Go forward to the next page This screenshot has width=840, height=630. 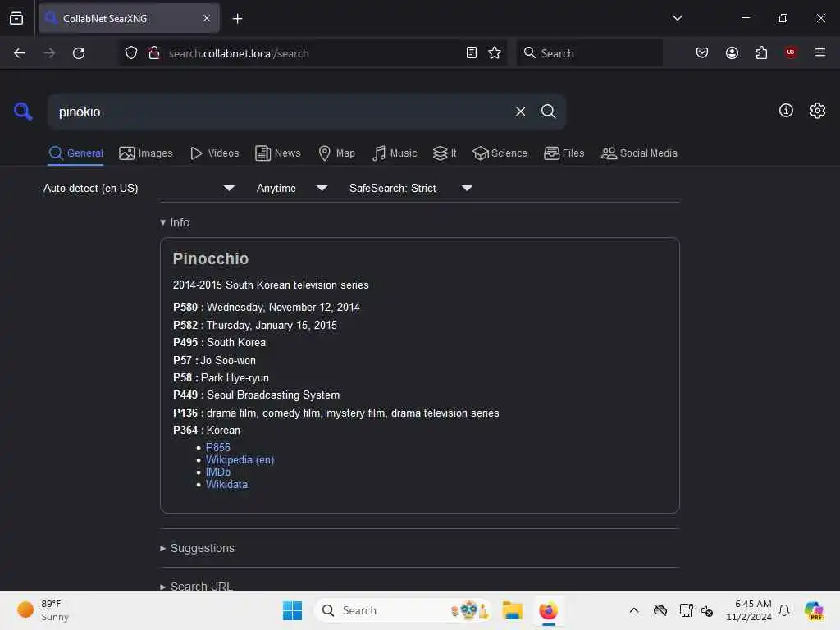click(x=49, y=53)
